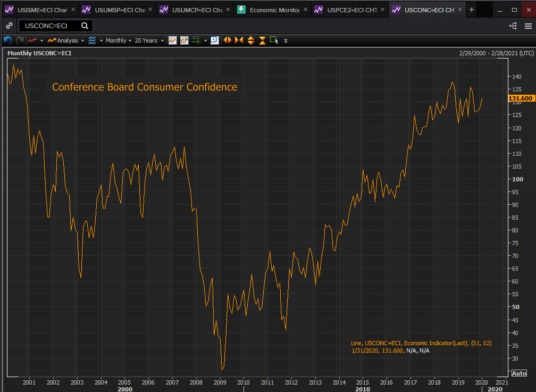Click the 131.600 last value label
This screenshot has height=392, width=536.
pyautogui.click(x=521, y=98)
